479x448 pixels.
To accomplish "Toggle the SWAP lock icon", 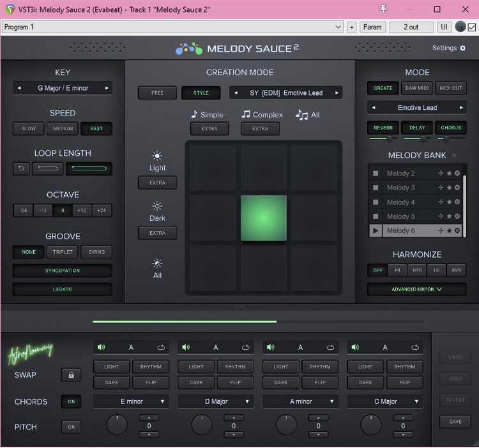I will click(71, 375).
